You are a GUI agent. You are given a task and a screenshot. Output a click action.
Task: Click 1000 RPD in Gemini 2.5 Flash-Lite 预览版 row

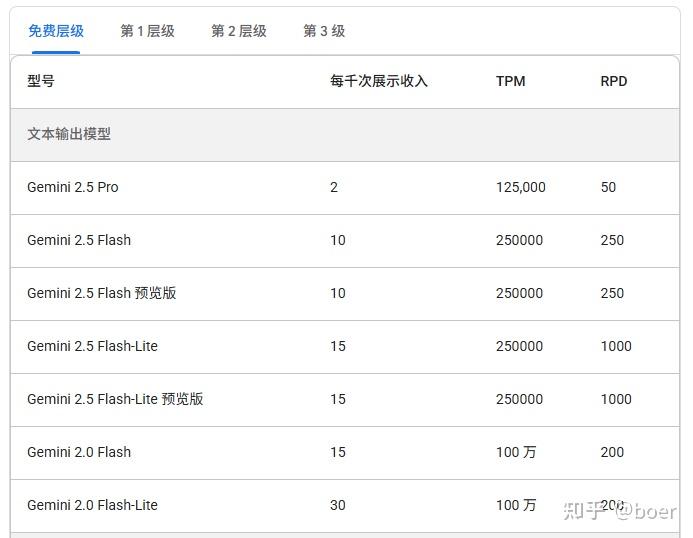616,399
